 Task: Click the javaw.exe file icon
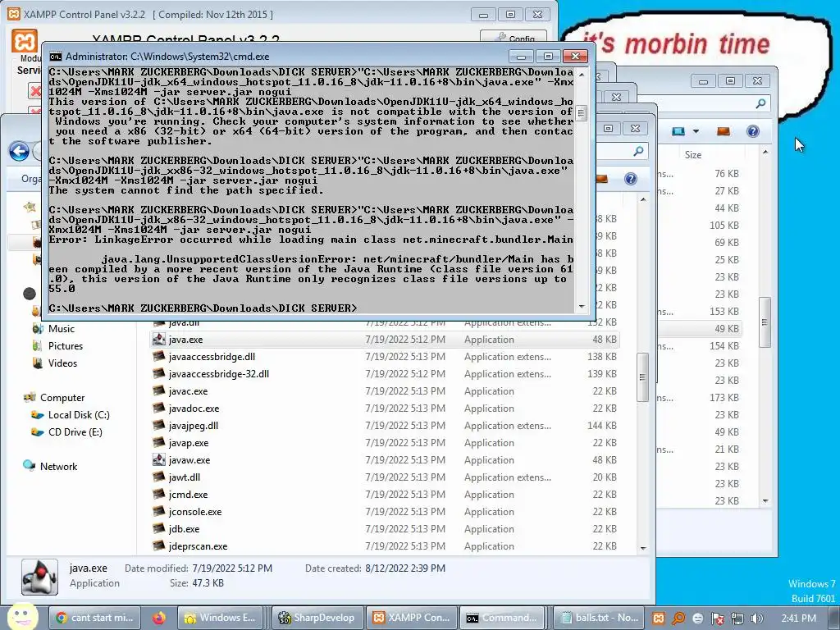tap(158, 459)
